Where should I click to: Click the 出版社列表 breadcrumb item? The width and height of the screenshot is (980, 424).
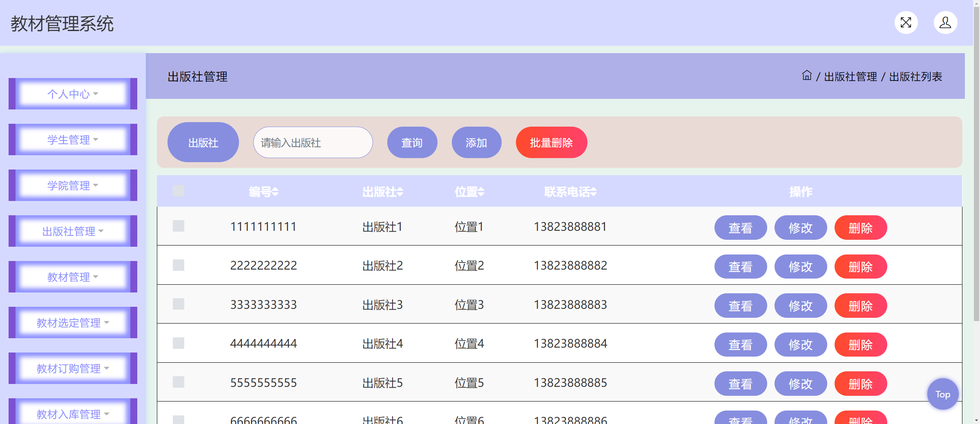tap(915, 77)
